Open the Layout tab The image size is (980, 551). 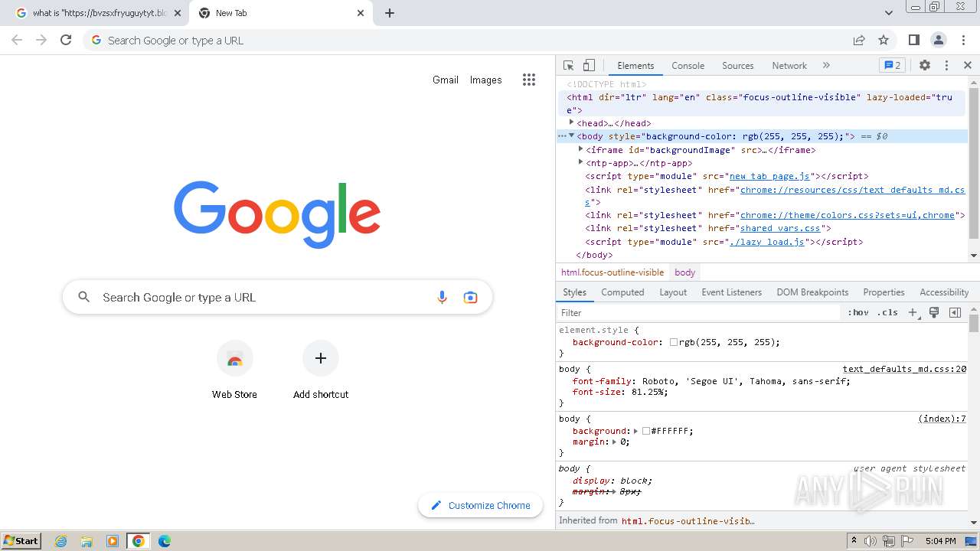[673, 292]
